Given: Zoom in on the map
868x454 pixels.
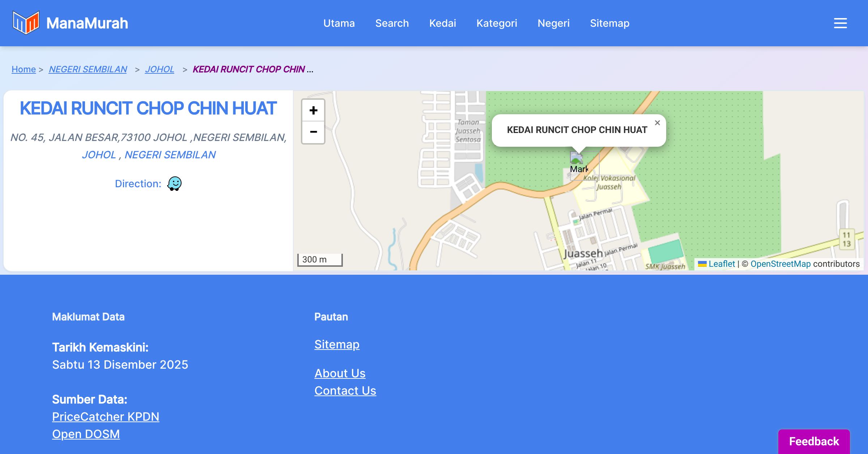Looking at the screenshot, I should click(x=313, y=110).
